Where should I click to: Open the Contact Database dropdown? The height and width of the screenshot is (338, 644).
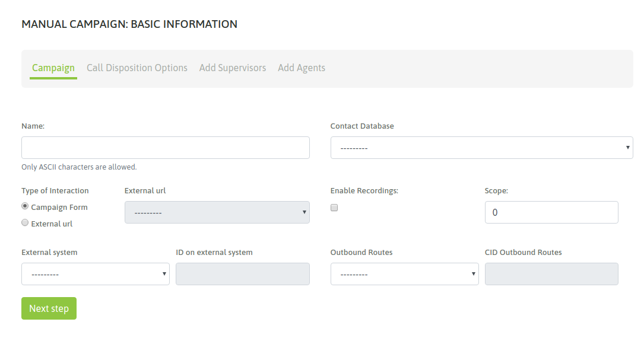coord(481,148)
